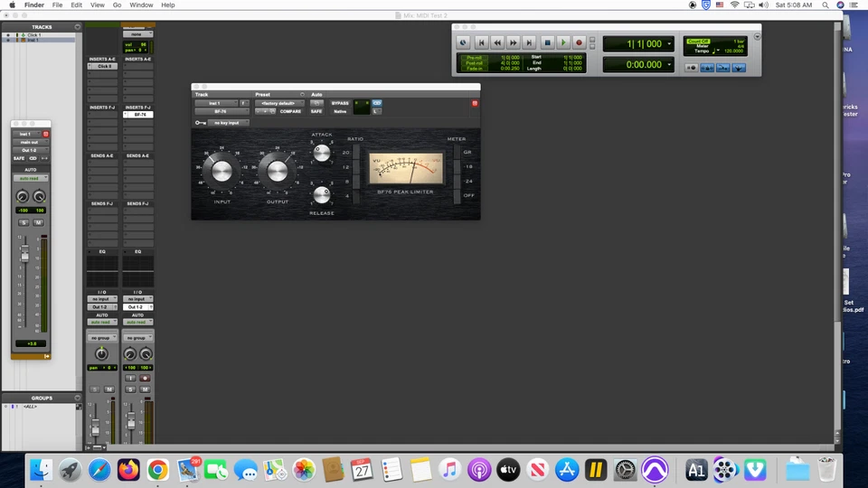Open the main out selector in the Inst 1 output window

pyautogui.click(x=31, y=142)
